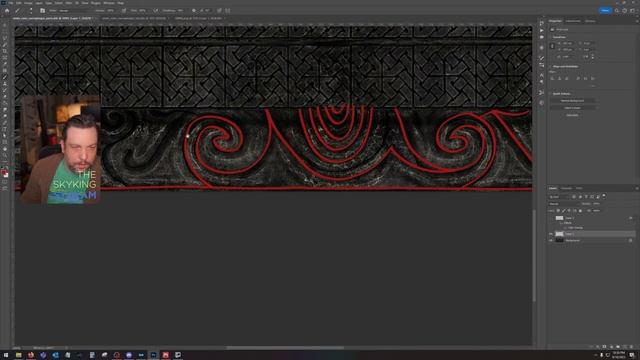This screenshot has width=640, height=360.
Task: Select the Eraser tool
Action: [x=5, y=97]
